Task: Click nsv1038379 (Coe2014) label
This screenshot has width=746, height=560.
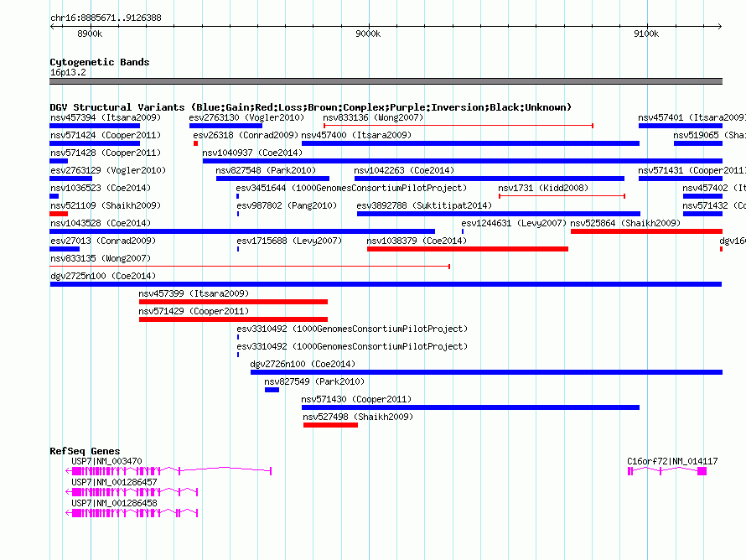Action: [417, 241]
